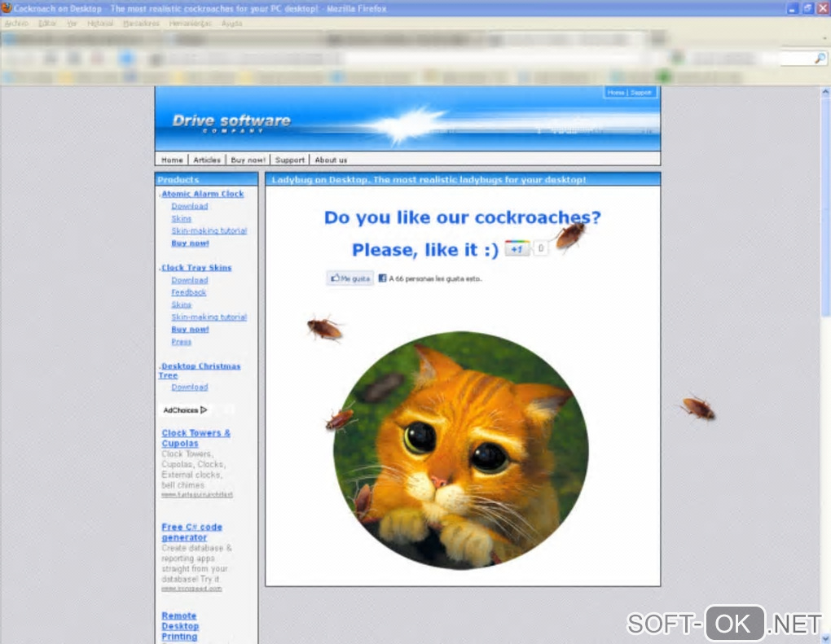
Task: Open the Free C# code generator ad link
Action: point(191,532)
